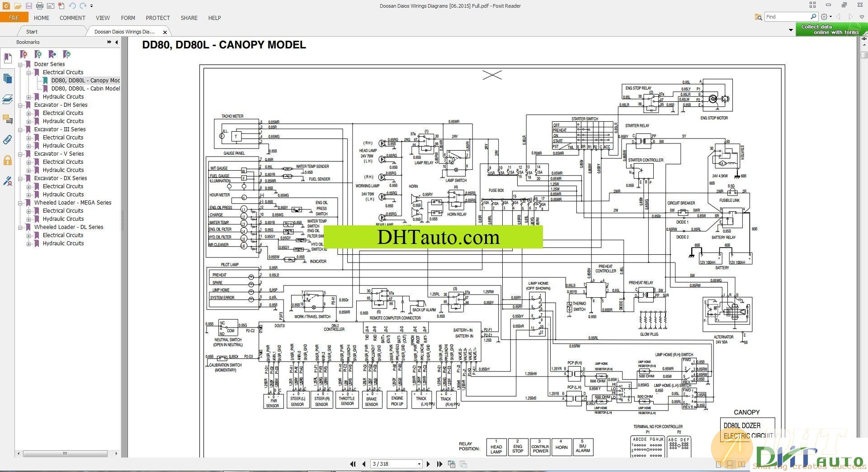Delete the selected bookmark icon

point(24,54)
